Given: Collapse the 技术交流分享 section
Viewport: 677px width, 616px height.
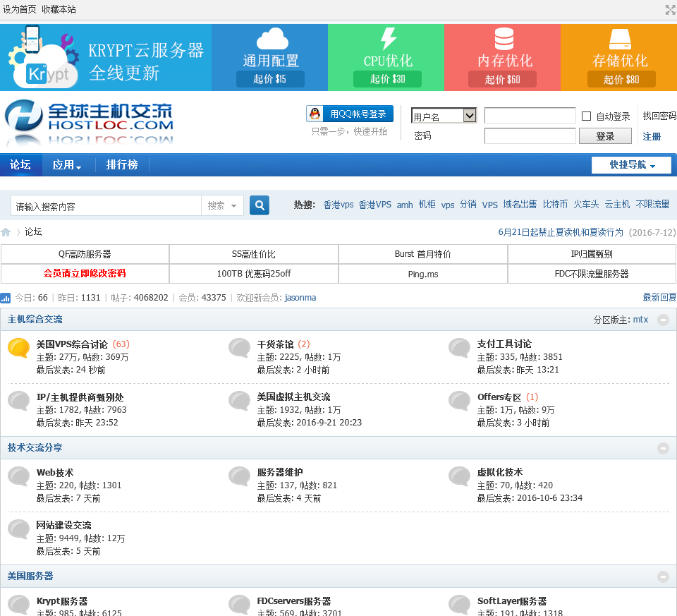Looking at the screenshot, I should [663, 448].
